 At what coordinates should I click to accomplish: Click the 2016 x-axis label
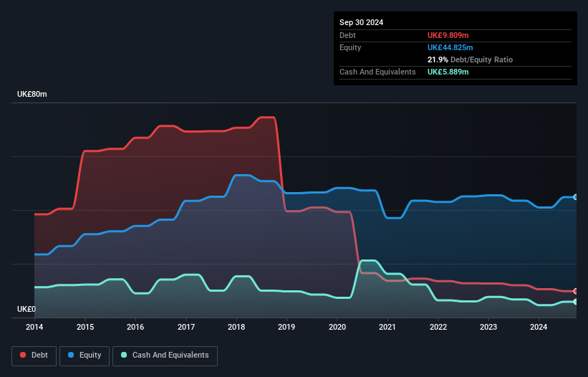pyautogui.click(x=135, y=327)
